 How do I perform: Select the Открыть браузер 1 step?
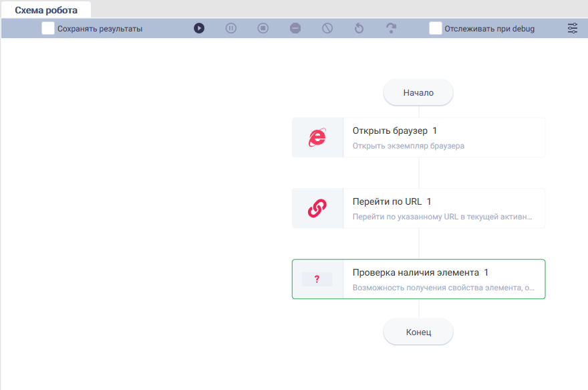pyautogui.click(x=418, y=137)
